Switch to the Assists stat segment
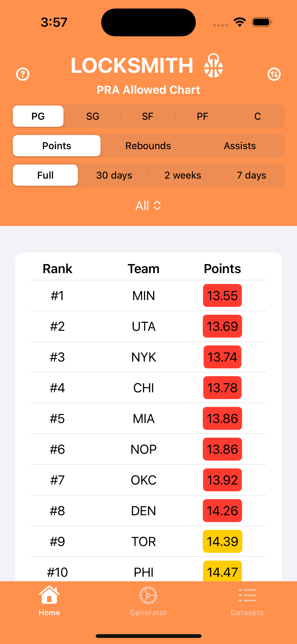 coord(240,146)
